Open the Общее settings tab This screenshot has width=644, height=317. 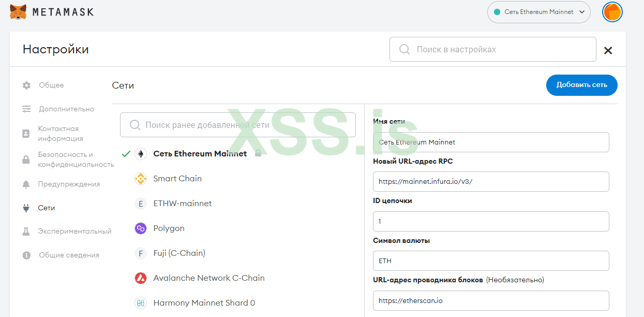(51, 85)
